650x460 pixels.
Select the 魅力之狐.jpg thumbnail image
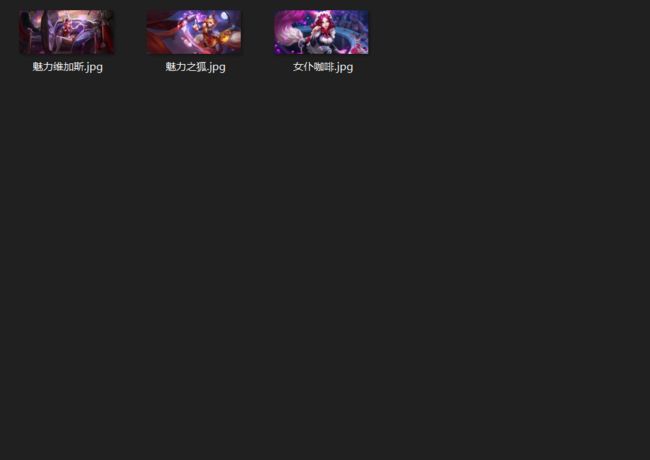[x=194, y=32]
